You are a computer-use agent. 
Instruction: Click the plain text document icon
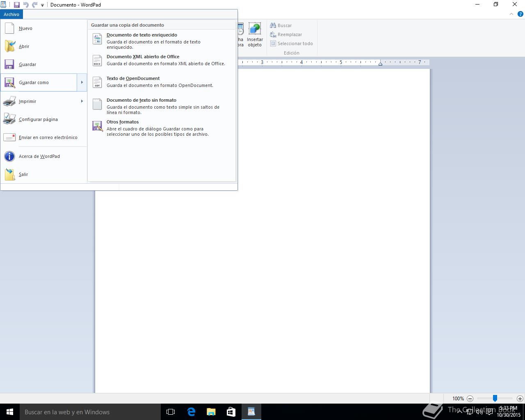click(97, 104)
